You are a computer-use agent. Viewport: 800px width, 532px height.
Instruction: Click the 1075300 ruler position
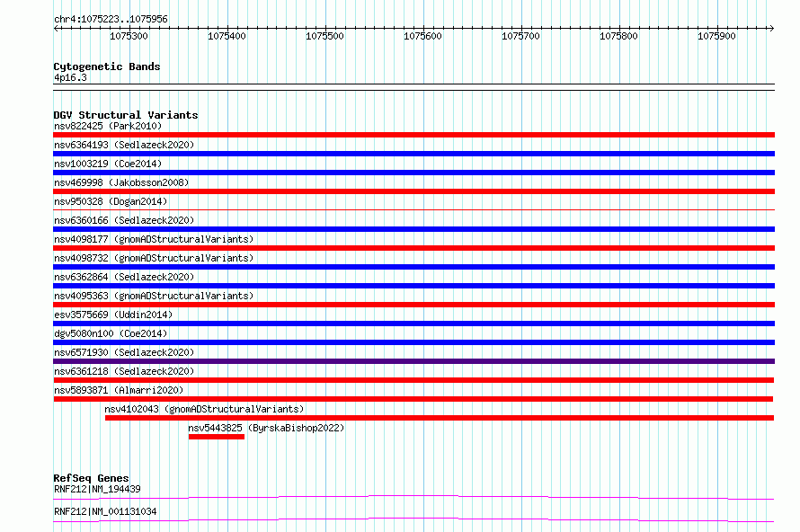pos(129,36)
